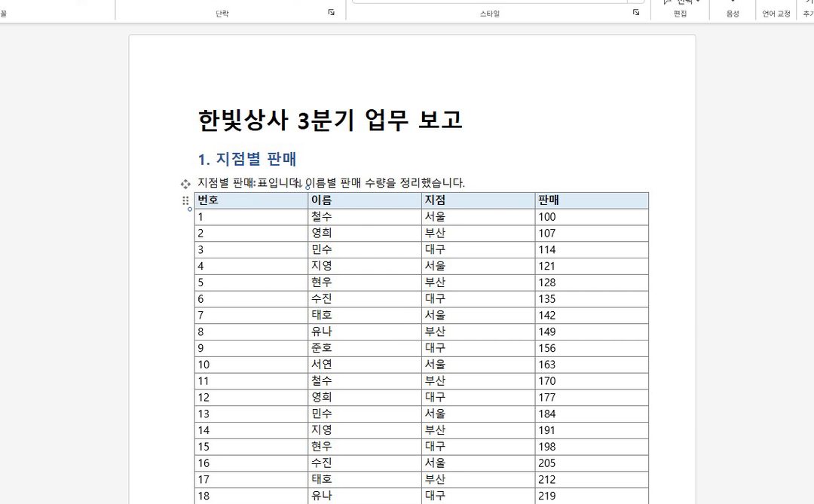
Task: Select the 판매 header cell
Action: pyautogui.click(x=592, y=200)
